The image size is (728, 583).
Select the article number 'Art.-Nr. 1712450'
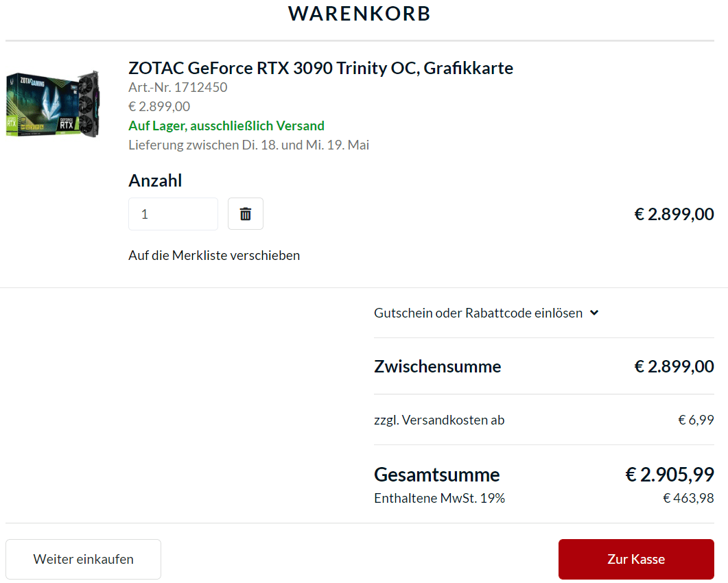coord(178,87)
